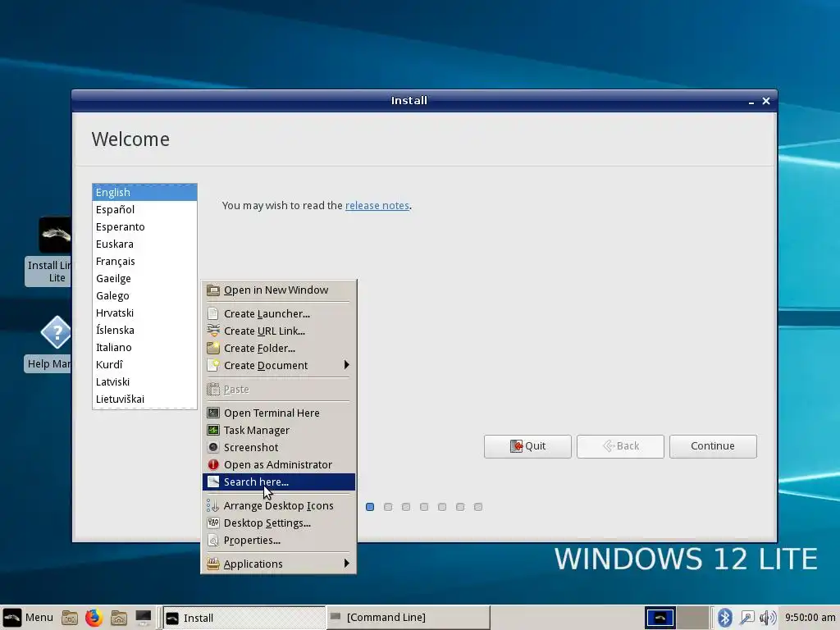Select Search here... menu item

coord(279,482)
